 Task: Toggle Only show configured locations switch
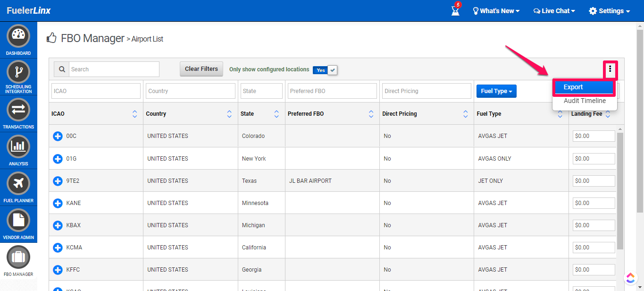pos(325,70)
